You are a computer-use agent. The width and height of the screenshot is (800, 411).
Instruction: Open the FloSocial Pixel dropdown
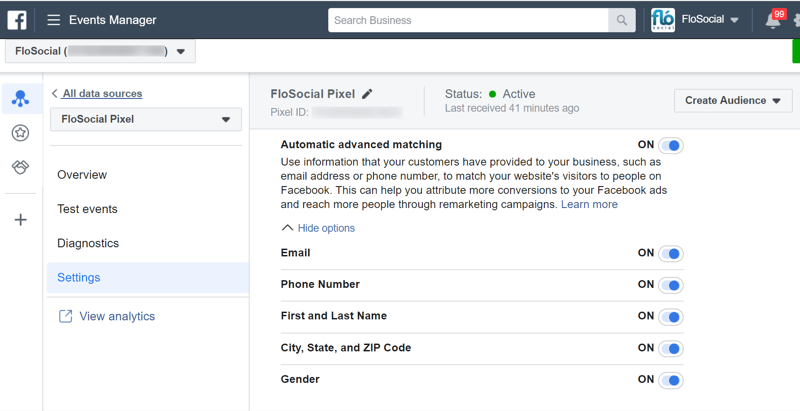[x=146, y=119]
